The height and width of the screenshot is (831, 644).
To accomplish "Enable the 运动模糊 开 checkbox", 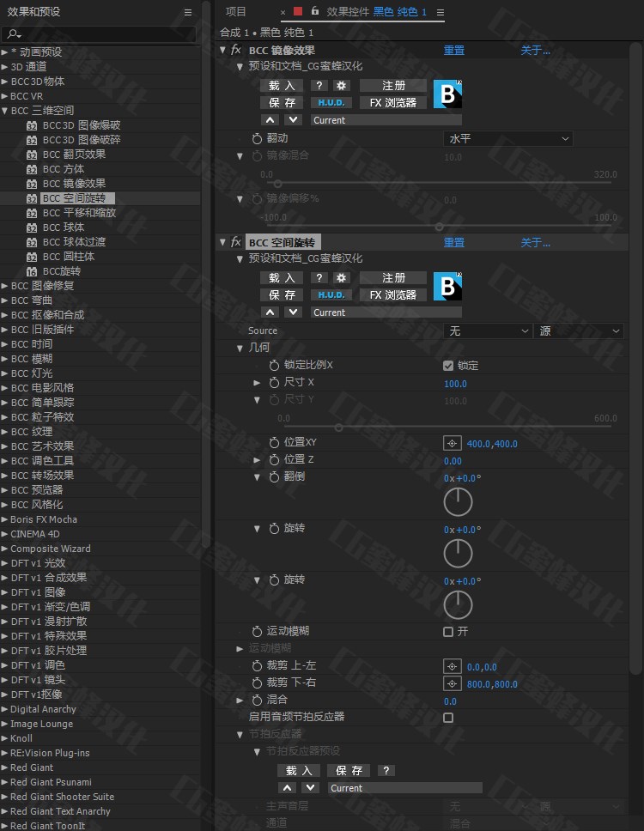I will [x=448, y=632].
